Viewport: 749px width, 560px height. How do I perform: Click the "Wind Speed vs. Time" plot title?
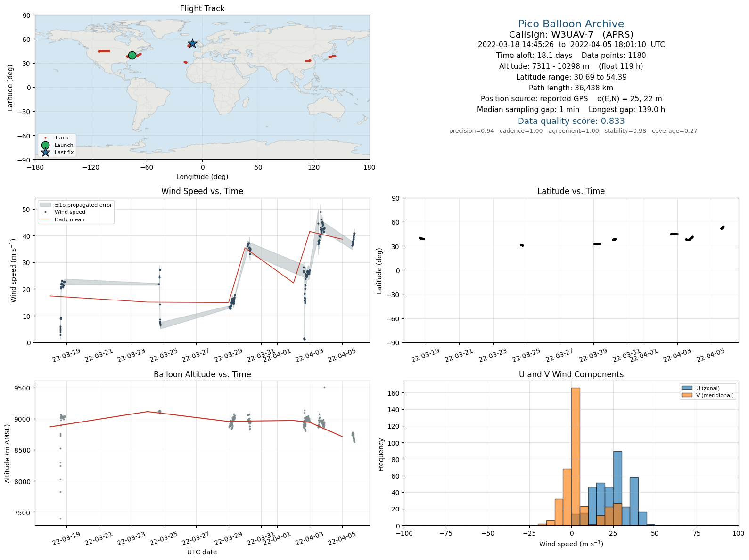[202, 191]
